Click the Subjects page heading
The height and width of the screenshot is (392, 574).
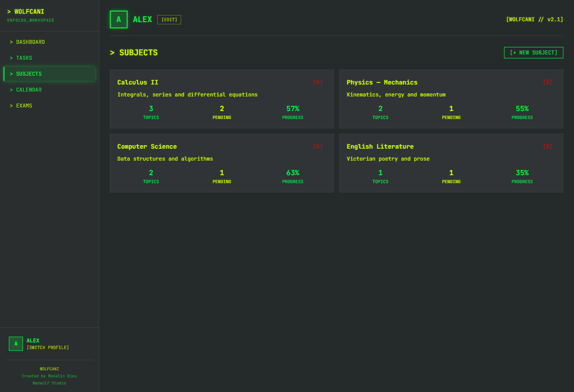click(134, 53)
